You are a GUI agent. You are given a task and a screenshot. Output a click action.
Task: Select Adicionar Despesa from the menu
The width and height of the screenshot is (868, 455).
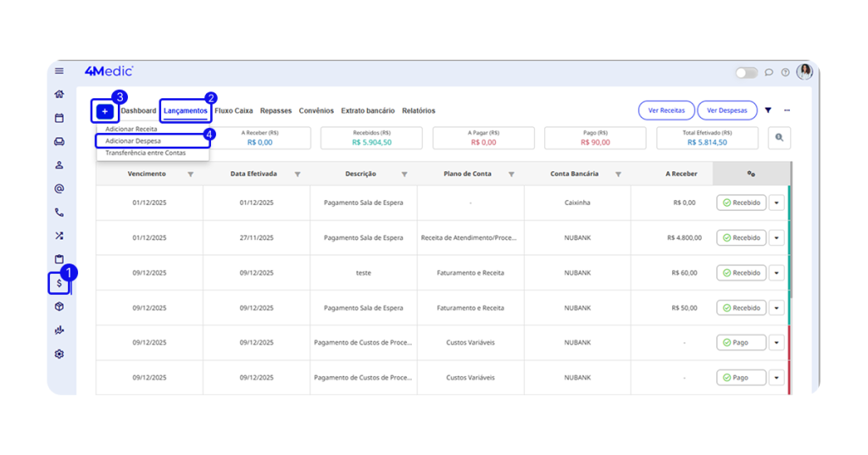[133, 141]
